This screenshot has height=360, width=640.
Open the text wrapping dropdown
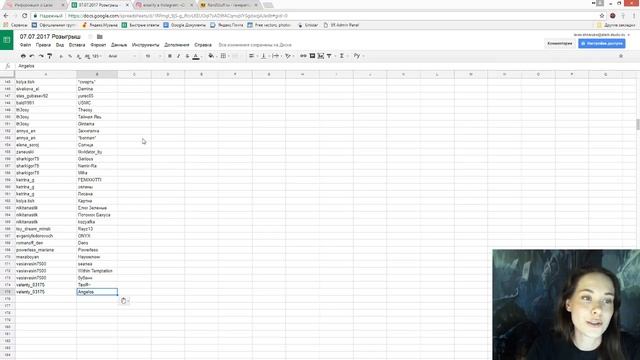(x=276, y=56)
